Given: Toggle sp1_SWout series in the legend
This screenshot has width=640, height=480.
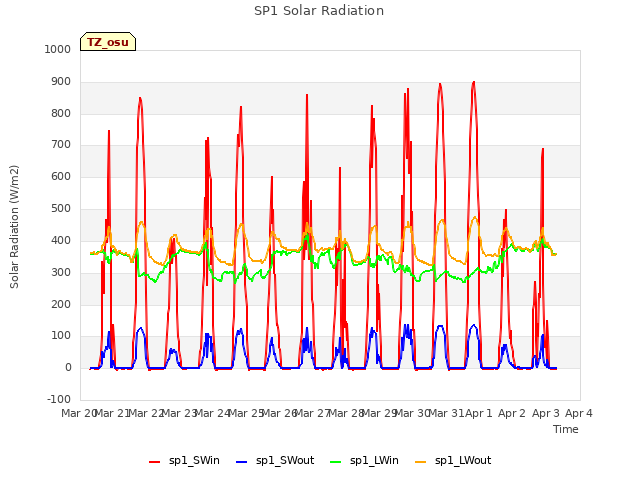Looking at the screenshot, I should pyautogui.click(x=276, y=461).
